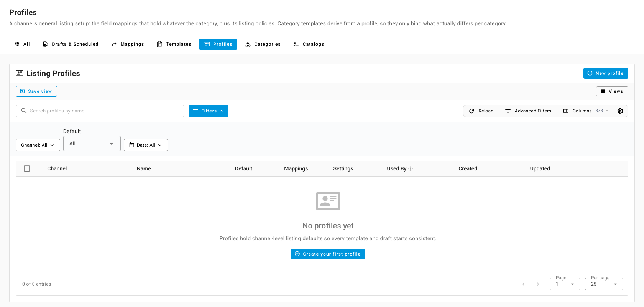This screenshot has width=644, height=307.
Task: Open the Page number dropdown
Action: pos(565,284)
